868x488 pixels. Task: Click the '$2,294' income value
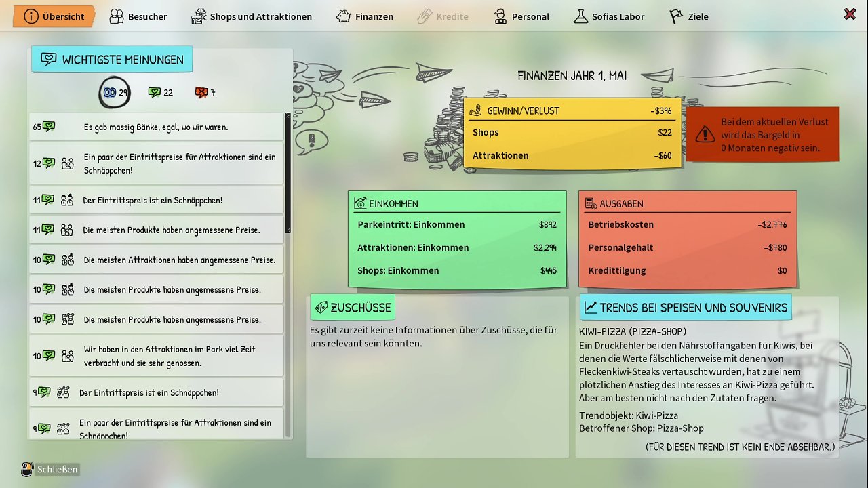545,247
